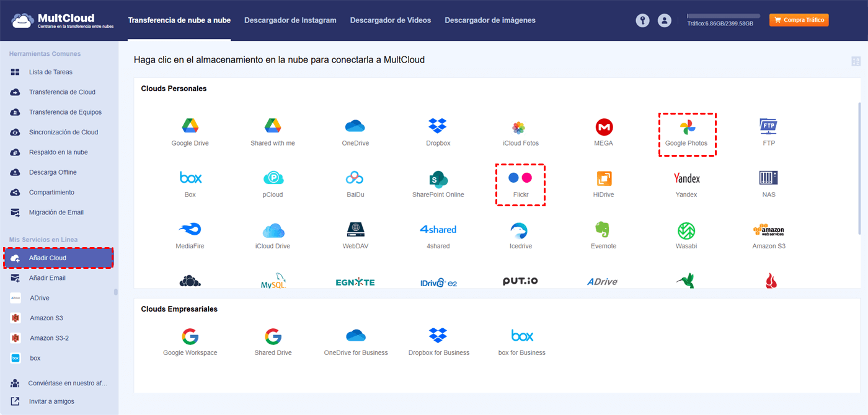Select the OneDrive personal cloud icon
Viewport: 868px width, 415px height.
coord(355,126)
